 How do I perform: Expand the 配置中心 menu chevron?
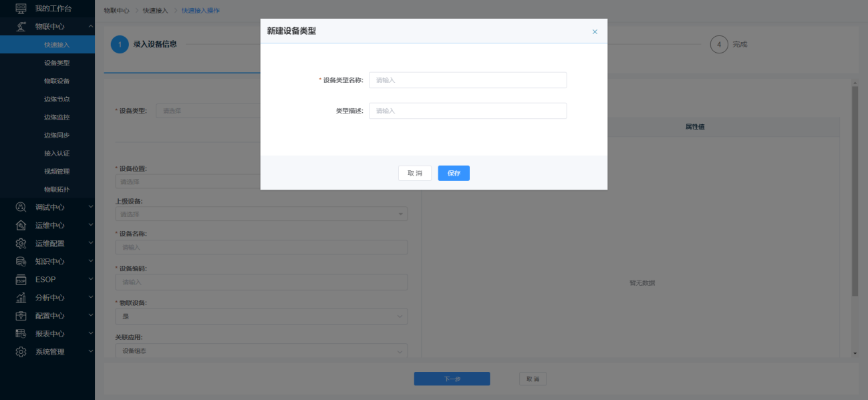pyautogui.click(x=91, y=315)
